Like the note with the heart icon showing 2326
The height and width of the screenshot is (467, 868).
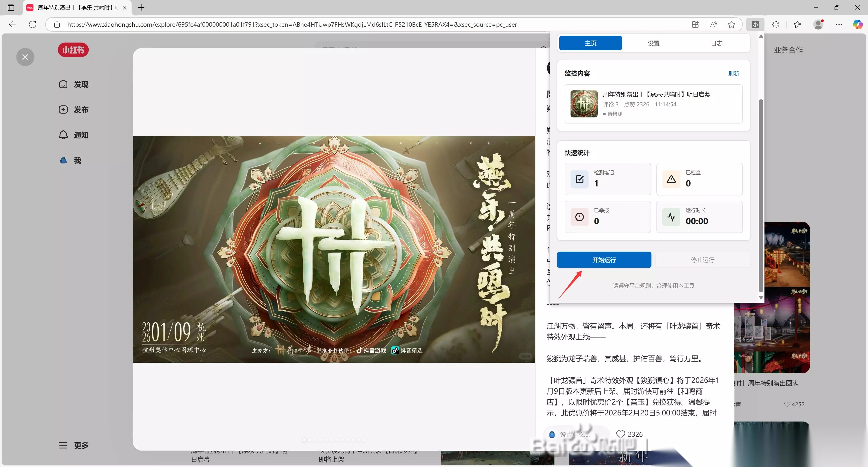pyautogui.click(x=620, y=434)
